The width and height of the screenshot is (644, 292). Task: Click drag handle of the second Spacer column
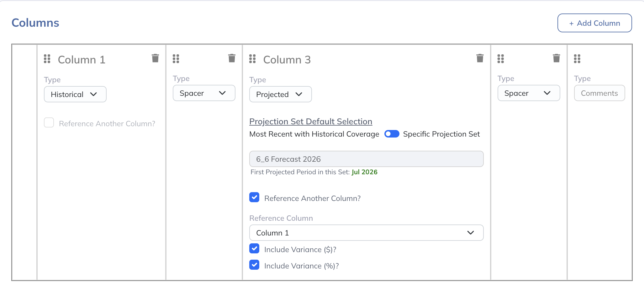click(x=501, y=59)
